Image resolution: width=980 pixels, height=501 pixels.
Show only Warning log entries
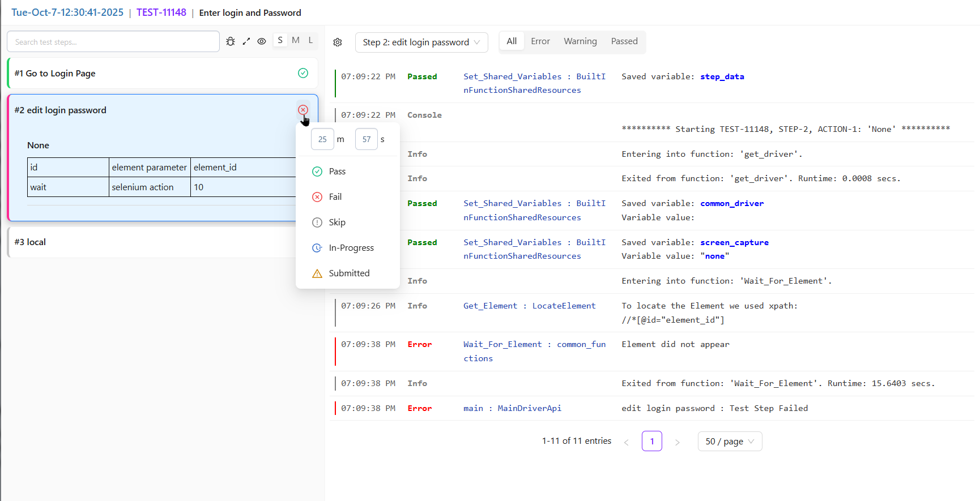(x=580, y=41)
